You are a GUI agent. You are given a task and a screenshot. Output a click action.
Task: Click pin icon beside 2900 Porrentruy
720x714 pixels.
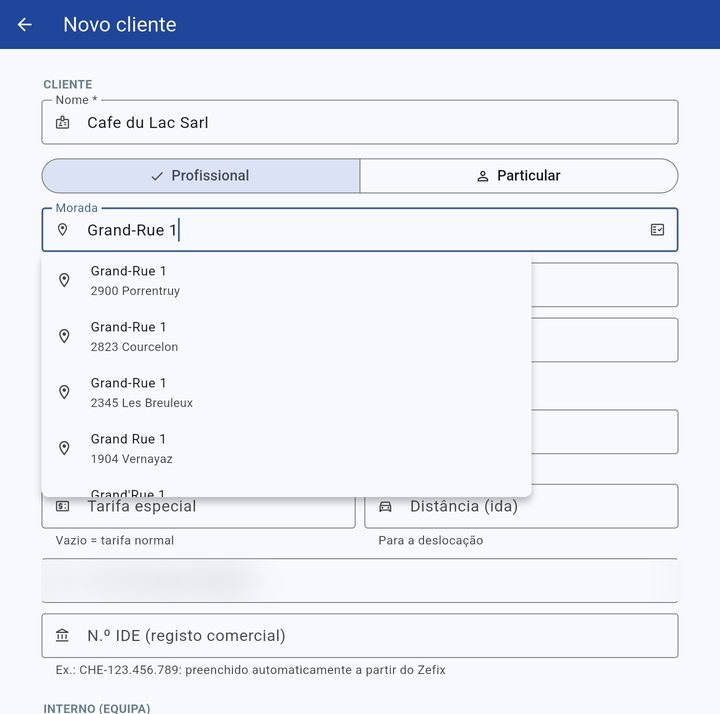64,280
